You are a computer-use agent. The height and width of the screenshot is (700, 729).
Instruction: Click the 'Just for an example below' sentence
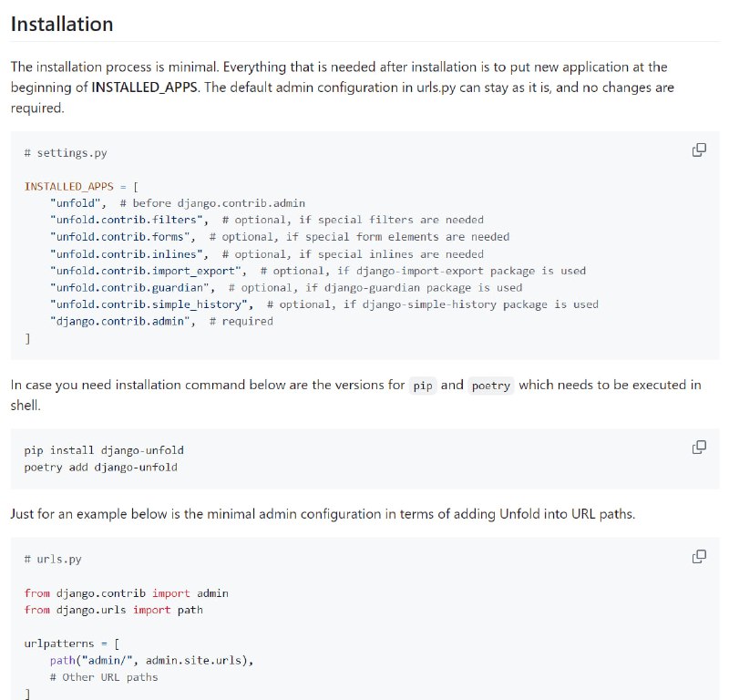(x=323, y=514)
